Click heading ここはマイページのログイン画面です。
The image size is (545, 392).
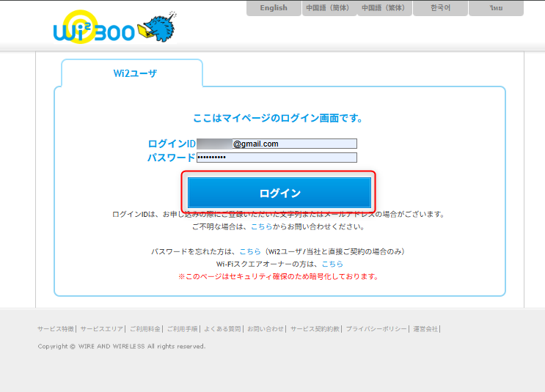[278, 118]
